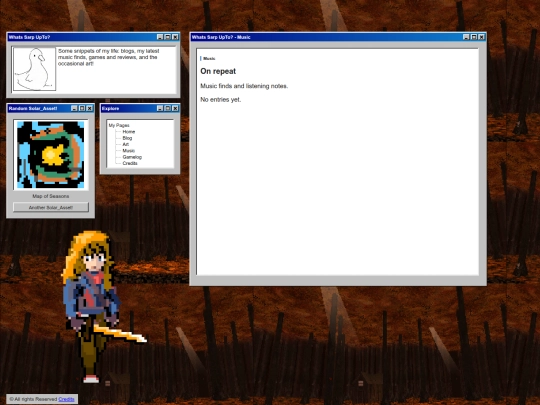Minimize the Whats Sarp UpTo? window
The height and width of the screenshot is (405, 540).
[160, 37]
